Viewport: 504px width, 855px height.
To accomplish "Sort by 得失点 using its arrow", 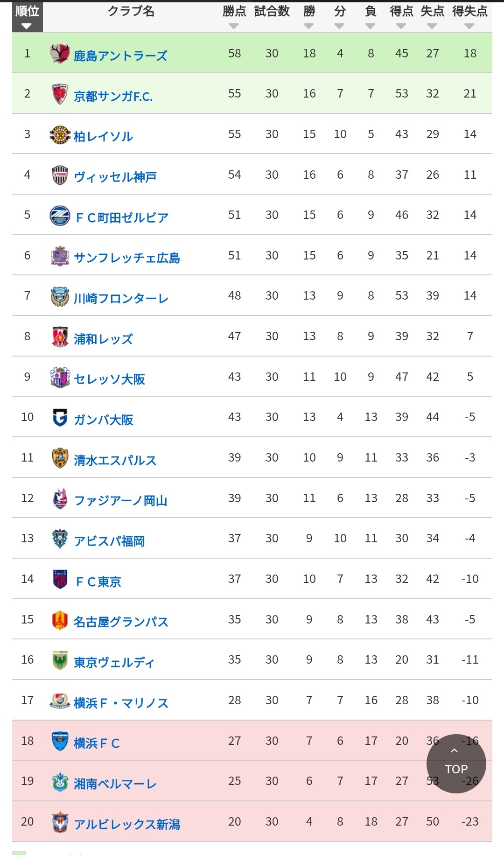I will pos(469,26).
